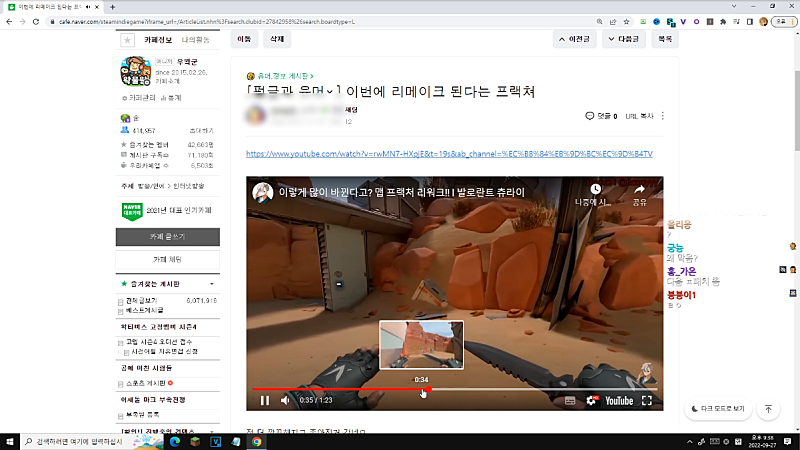The height and width of the screenshot is (450, 800).
Task: Enter fullscreen video mode
Action: tap(647, 401)
